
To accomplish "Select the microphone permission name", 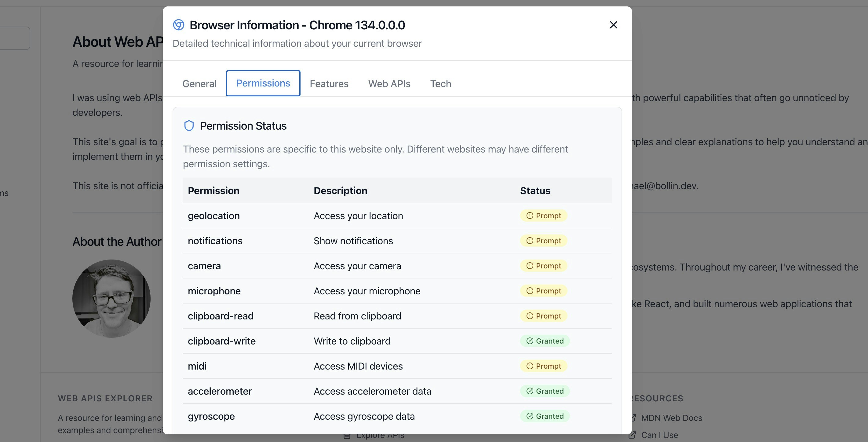I will [214, 291].
